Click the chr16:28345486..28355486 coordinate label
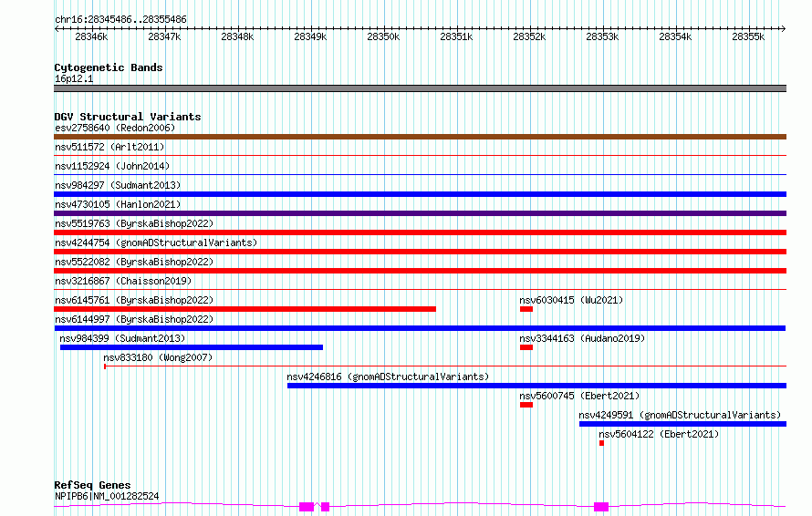812x516 pixels. (x=120, y=19)
